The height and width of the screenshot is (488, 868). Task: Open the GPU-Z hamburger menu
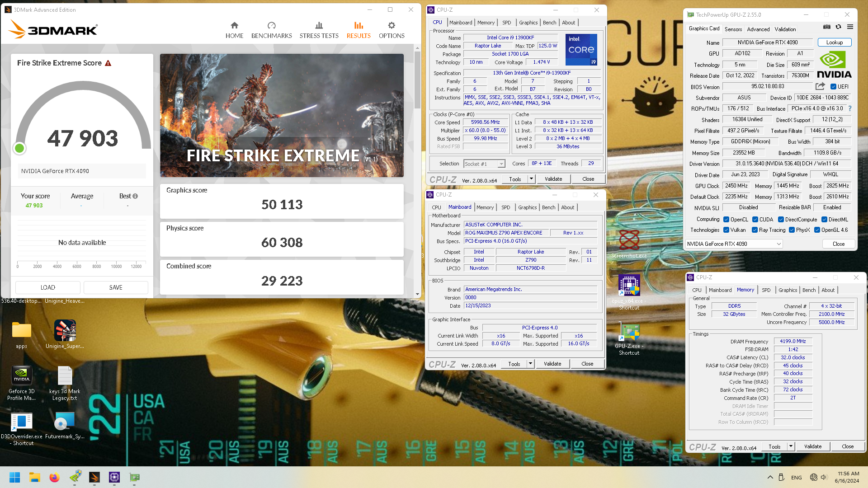point(850,27)
